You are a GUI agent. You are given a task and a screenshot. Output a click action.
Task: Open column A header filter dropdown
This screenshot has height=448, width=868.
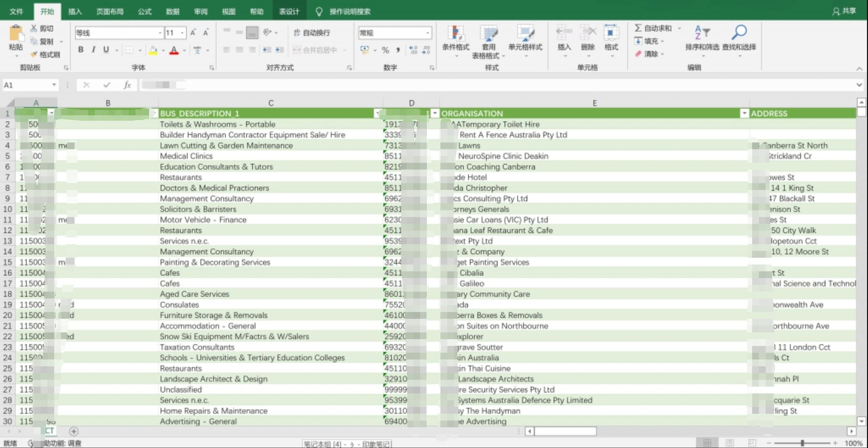point(51,113)
